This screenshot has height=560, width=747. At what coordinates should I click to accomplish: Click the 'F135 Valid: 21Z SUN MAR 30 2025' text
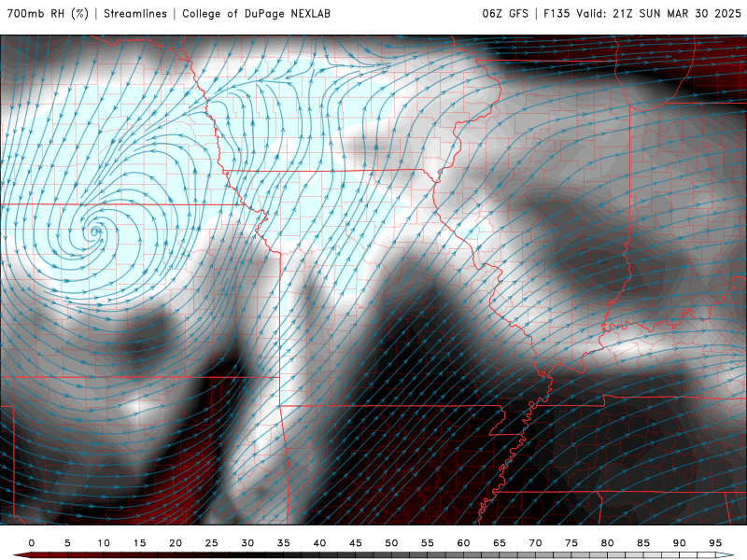click(642, 13)
